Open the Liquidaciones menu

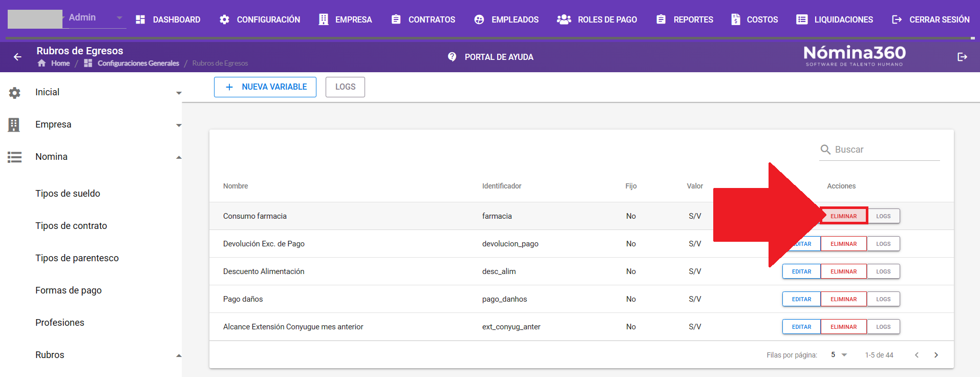(x=835, y=19)
